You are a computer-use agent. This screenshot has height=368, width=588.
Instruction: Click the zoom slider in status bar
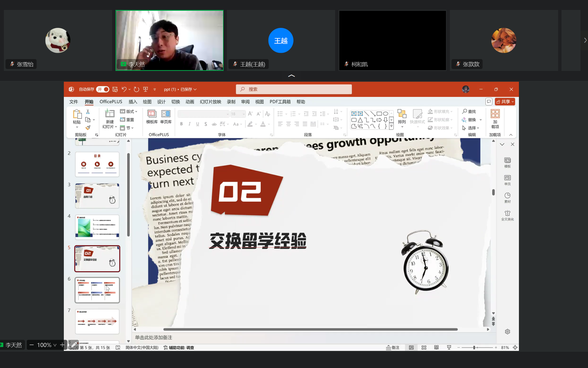click(x=474, y=348)
